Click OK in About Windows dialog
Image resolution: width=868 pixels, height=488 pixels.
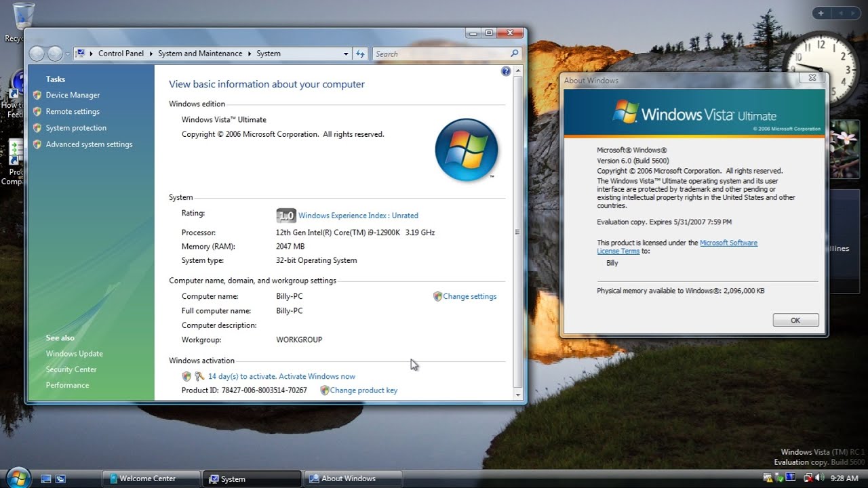[x=795, y=321]
